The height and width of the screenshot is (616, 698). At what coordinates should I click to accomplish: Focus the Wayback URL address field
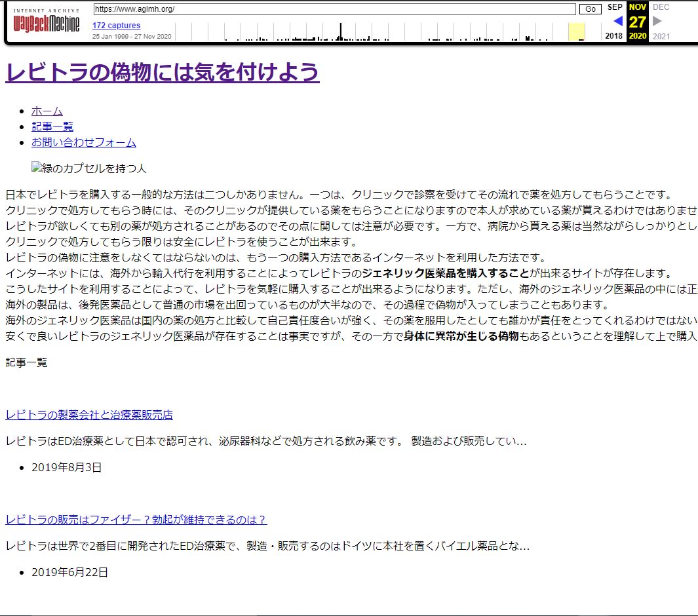[x=334, y=9]
